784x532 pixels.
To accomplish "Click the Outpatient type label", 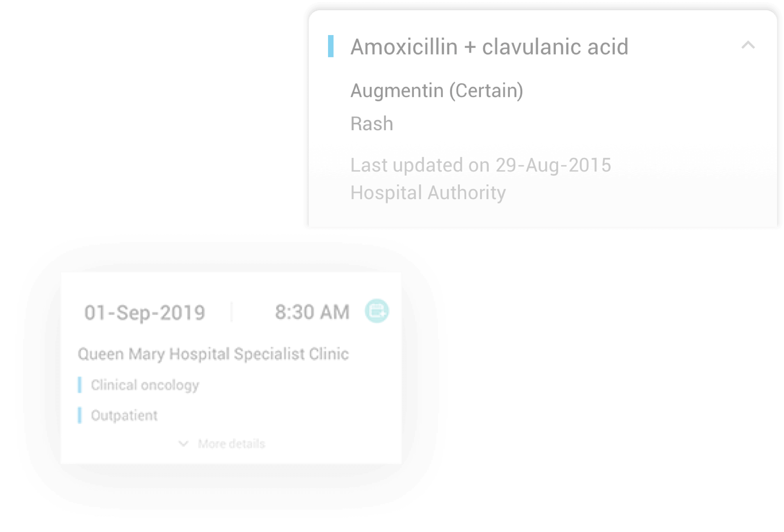I will coord(124,415).
